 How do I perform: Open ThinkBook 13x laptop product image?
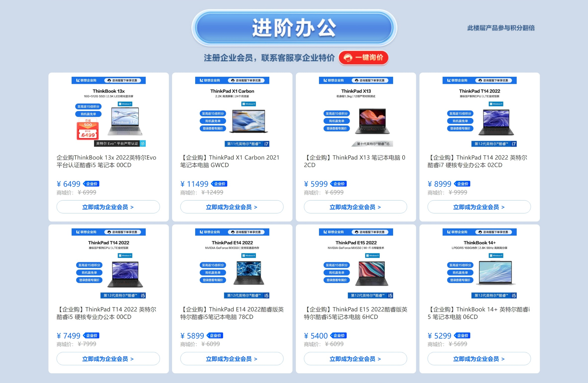125,121
